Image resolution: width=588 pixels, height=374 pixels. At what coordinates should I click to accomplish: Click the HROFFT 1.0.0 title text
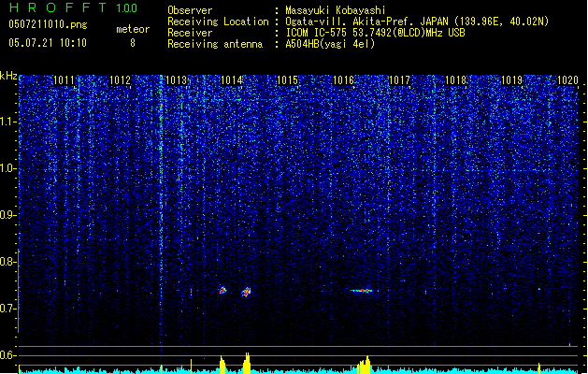[73, 7]
